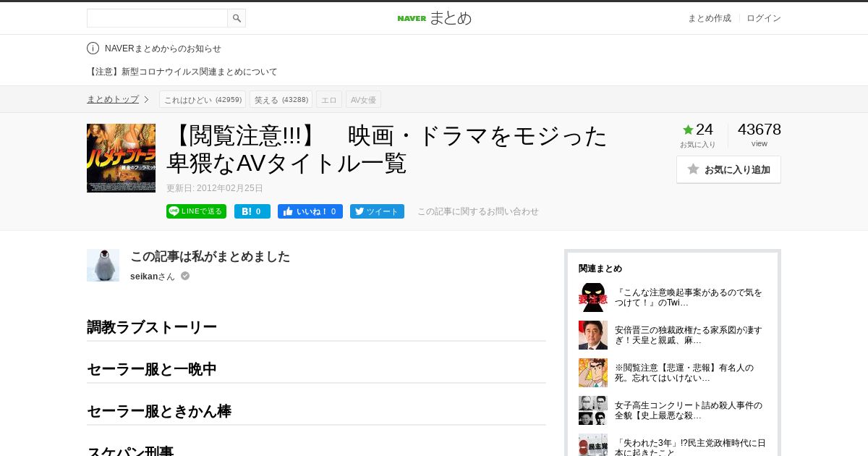Viewport: 868px width, 456px height.
Task: Open related link 安倍晋三の独裁政権たる家系図
Action: [689, 335]
